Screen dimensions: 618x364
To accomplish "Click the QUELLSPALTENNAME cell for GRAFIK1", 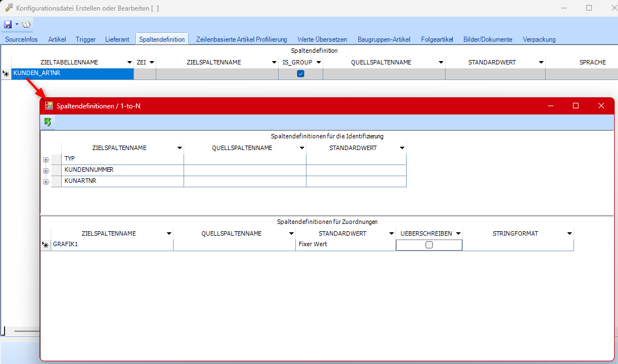I will (234, 245).
